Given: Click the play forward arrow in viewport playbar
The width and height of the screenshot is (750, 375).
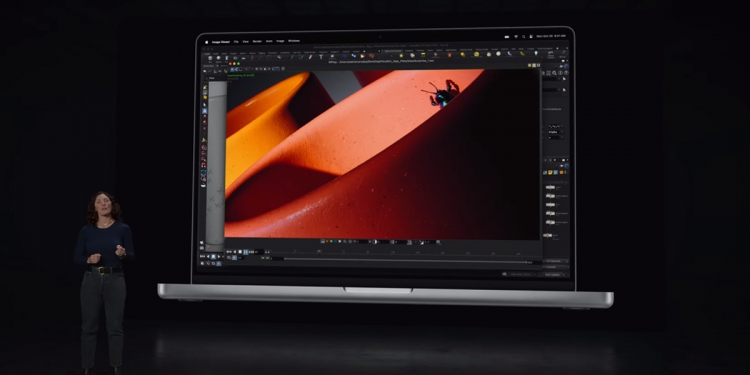Looking at the screenshot, I should click(219, 256).
